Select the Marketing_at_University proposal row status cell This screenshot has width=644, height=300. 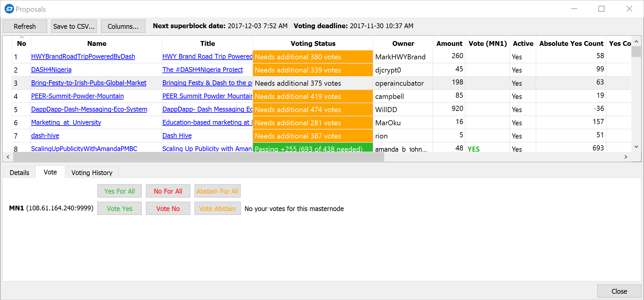tap(313, 123)
